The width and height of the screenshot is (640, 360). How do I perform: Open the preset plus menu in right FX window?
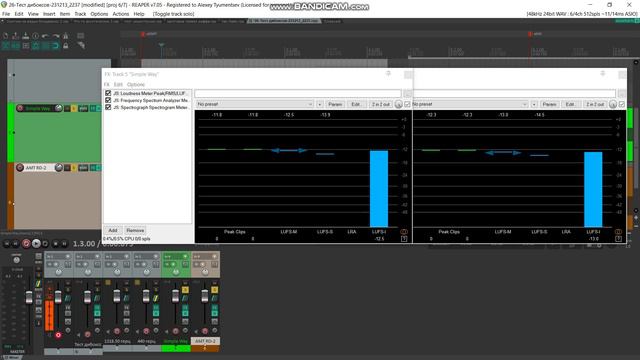(534, 104)
